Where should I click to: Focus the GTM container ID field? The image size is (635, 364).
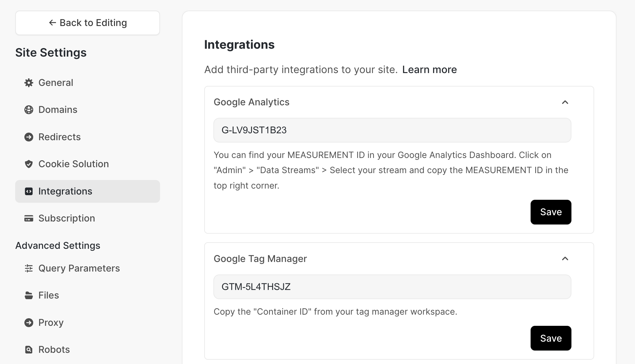tap(392, 287)
